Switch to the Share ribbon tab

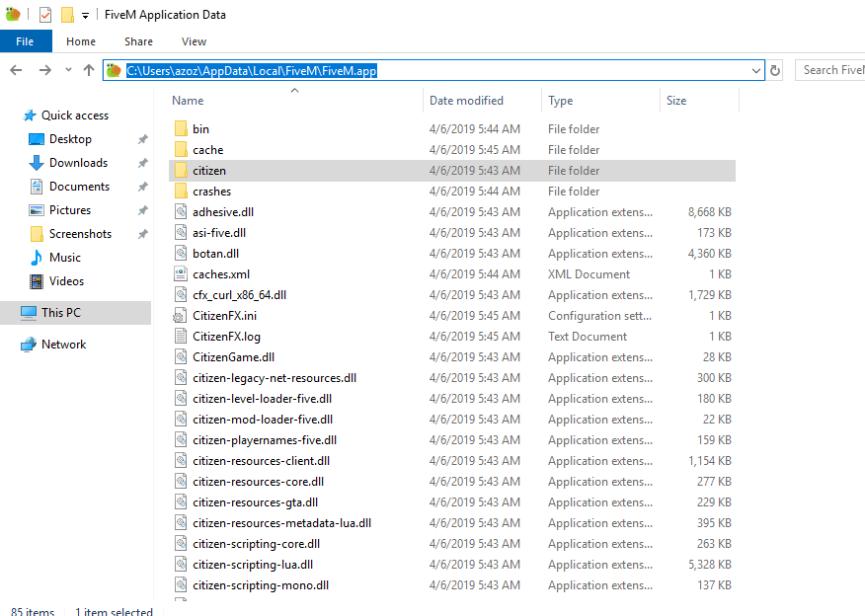pos(138,41)
